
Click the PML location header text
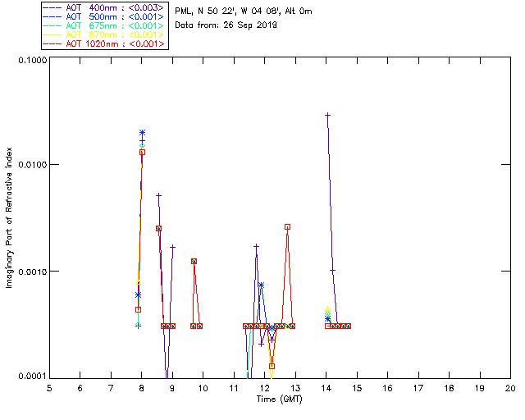coord(244,11)
